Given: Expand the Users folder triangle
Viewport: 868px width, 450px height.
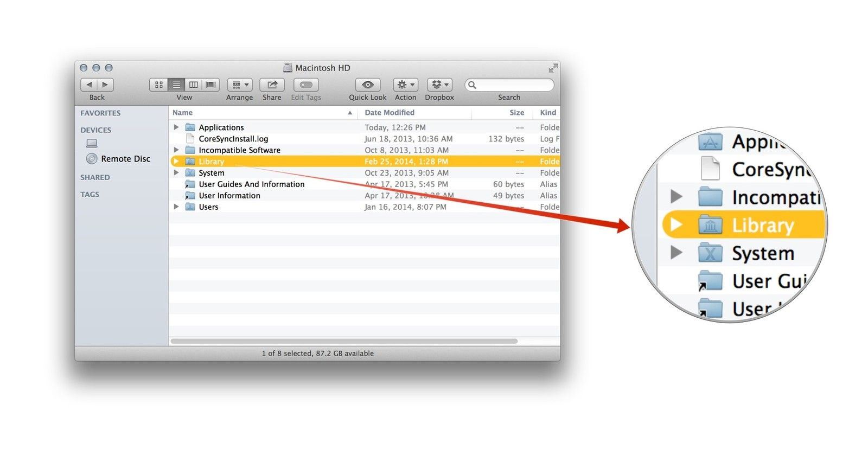Looking at the screenshot, I should [176, 207].
